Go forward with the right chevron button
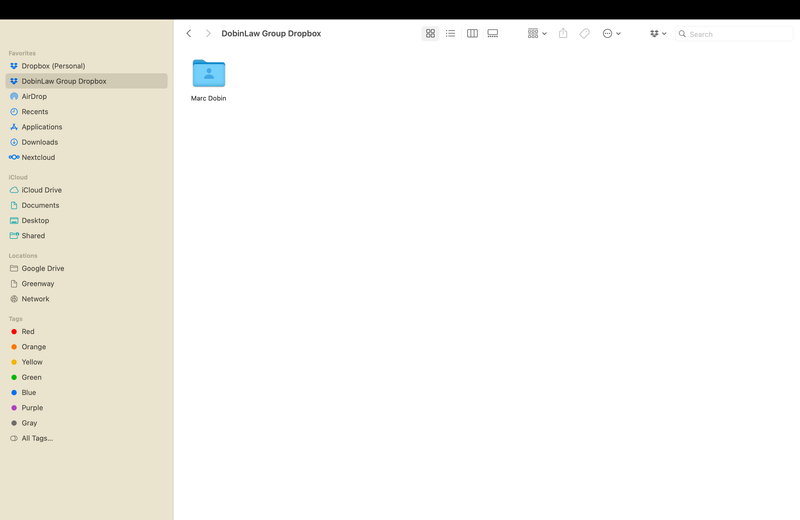 coord(208,33)
